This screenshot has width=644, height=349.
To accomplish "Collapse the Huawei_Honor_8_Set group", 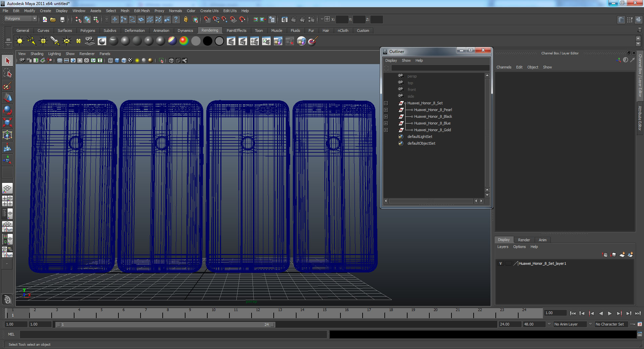I will point(386,103).
